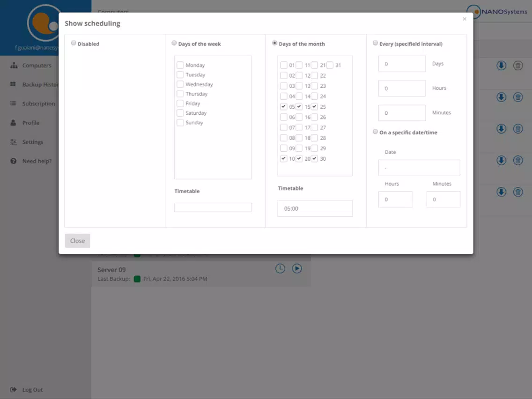Image resolution: width=532 pixels, height=399 pixels.
Task: Open the Need help? question icon
Action: click(13, 161)
